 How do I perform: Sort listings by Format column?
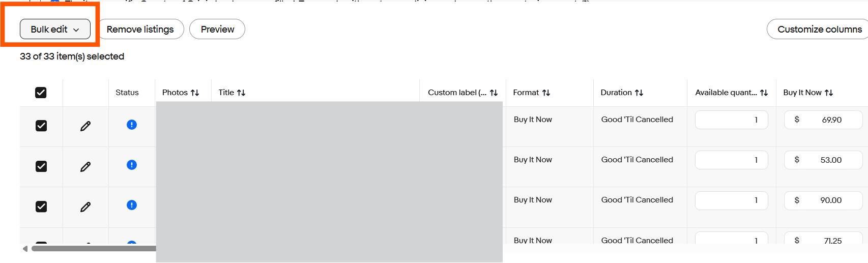tap(532, 93)
